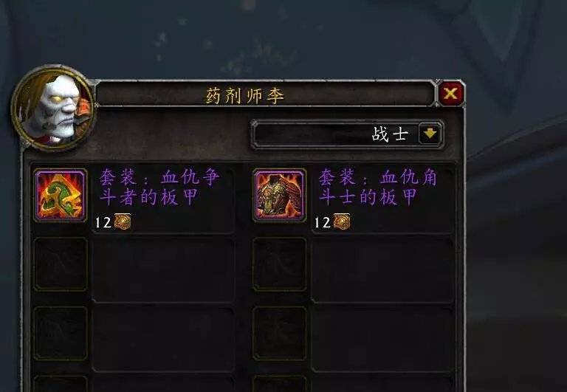The width and height of the screenshot is (567, 392).
Task: Click empty item panel in third row, left column
Action: (163, 339)
